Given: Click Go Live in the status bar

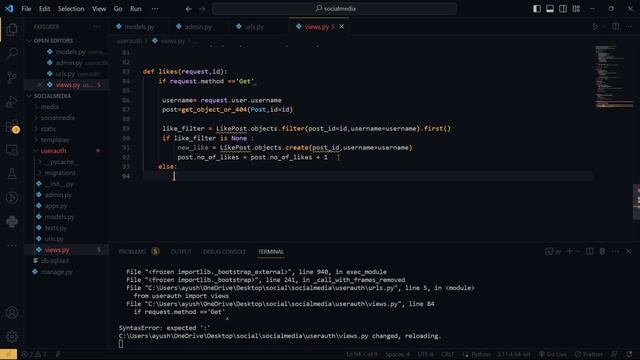Looking at the screenshot, I should click(x=553, y=354).
